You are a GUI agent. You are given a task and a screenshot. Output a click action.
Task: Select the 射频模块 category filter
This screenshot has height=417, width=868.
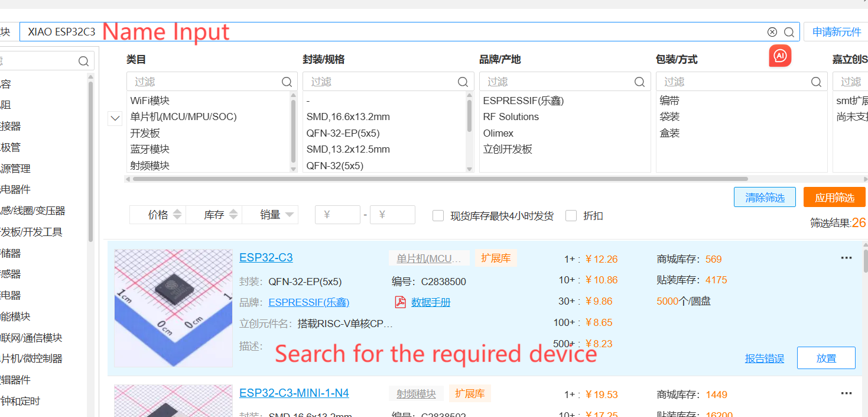[x=150, y=166]
